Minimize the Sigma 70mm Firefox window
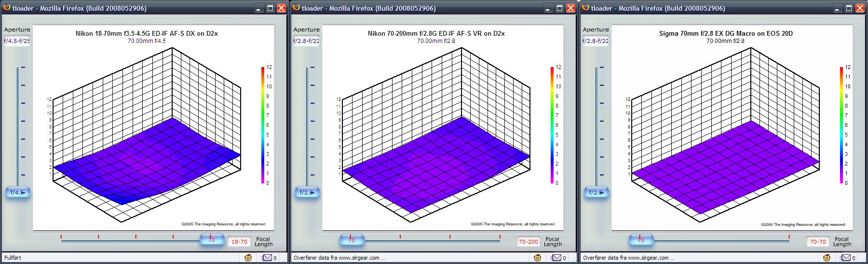 [838, 8]
